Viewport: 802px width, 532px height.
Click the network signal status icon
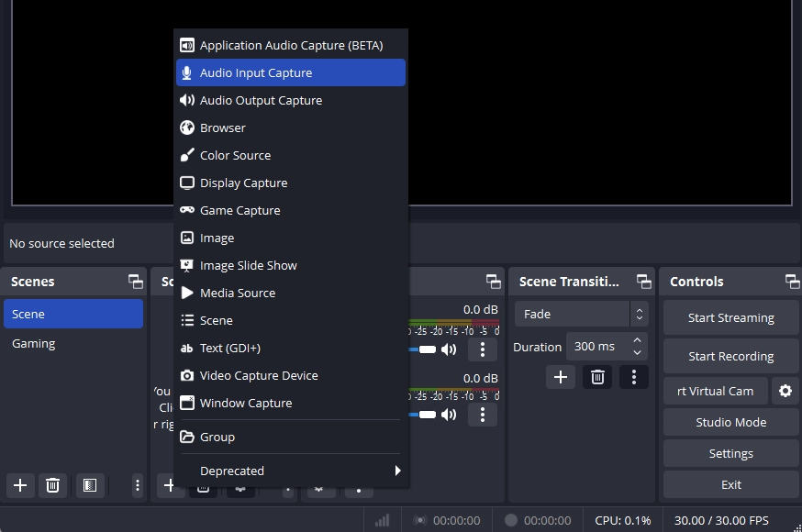point(382,520)
